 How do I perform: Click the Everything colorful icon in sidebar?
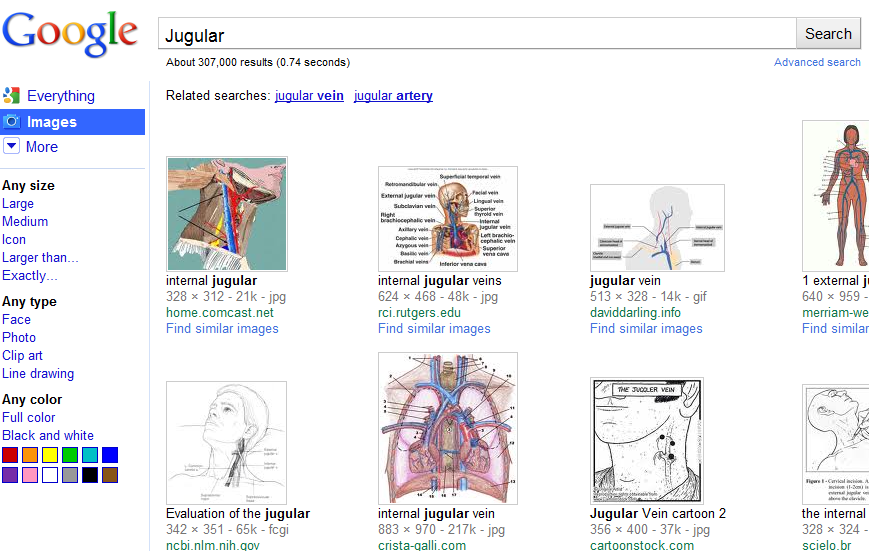point(11,95)
